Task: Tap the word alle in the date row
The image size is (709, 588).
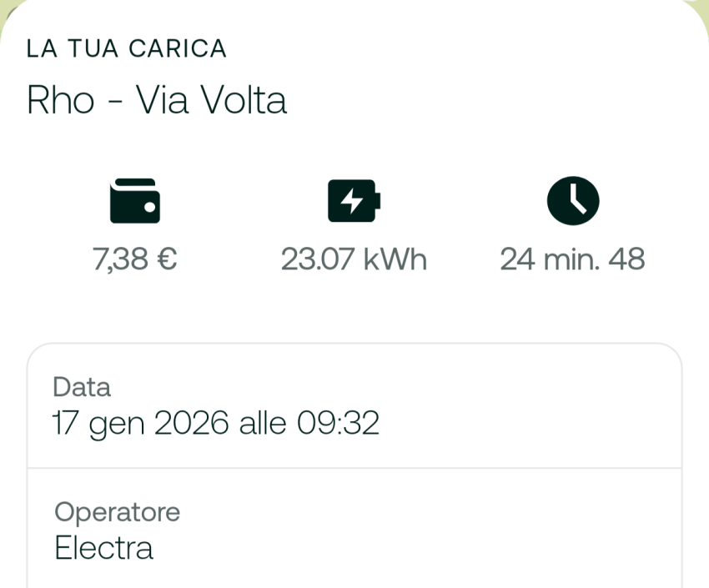Action: click(x=261, y=424)
